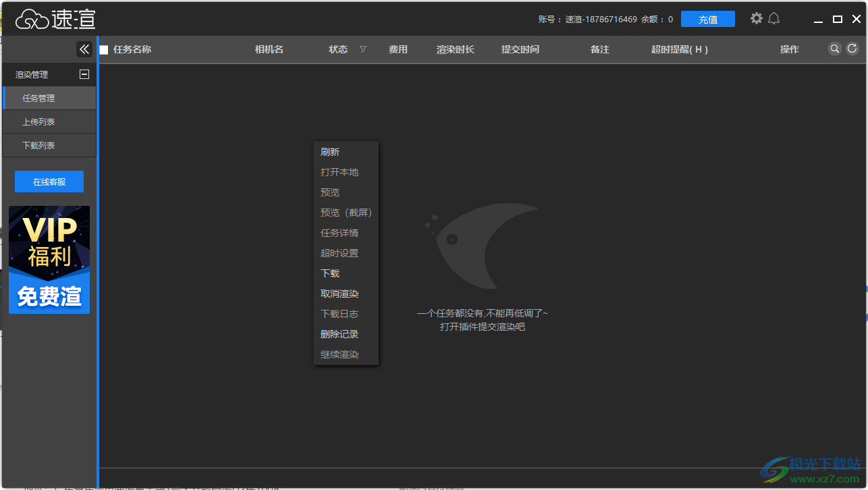Viewport: 868px width, 490px height.
Task: Click the account text 速渲-18786716469
Action: click(x=601, y=20)
